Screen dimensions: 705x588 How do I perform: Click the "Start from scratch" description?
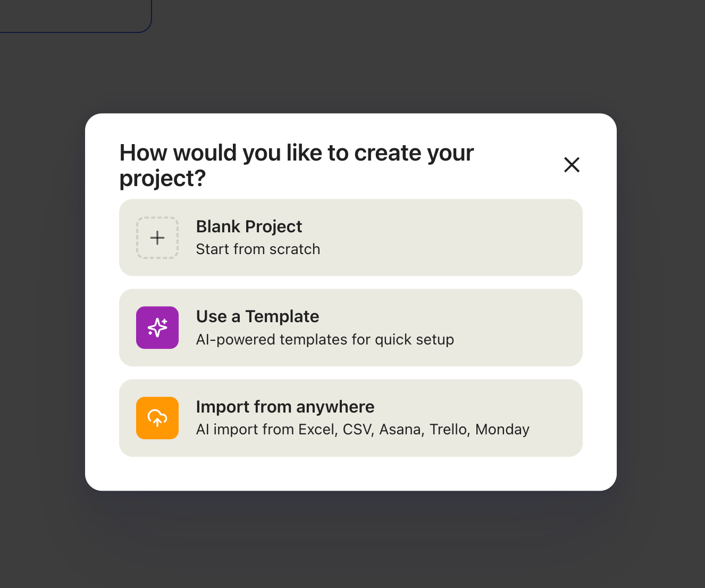click(258, 249)
